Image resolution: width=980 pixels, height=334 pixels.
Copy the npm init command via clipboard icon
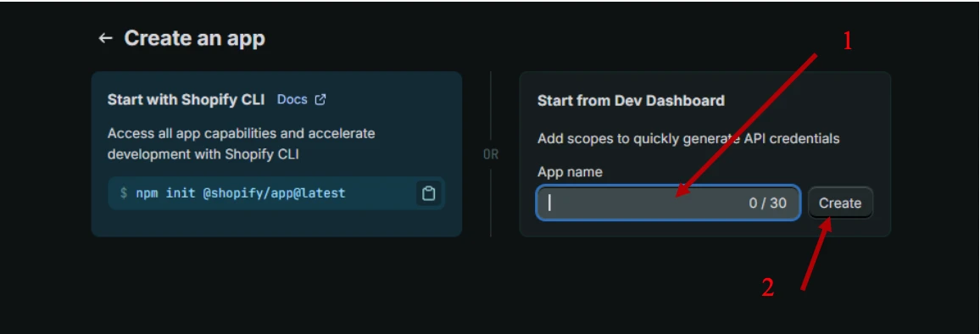[428, 193]
